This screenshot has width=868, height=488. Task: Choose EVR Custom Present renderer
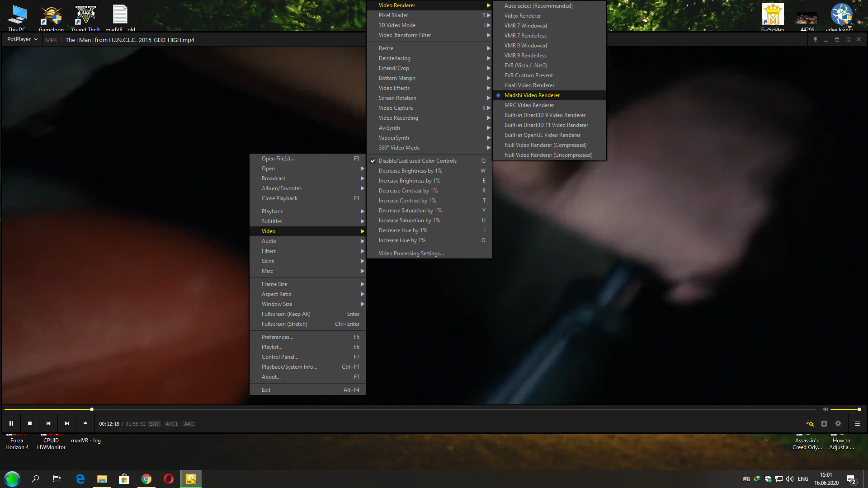click(528, 75)
